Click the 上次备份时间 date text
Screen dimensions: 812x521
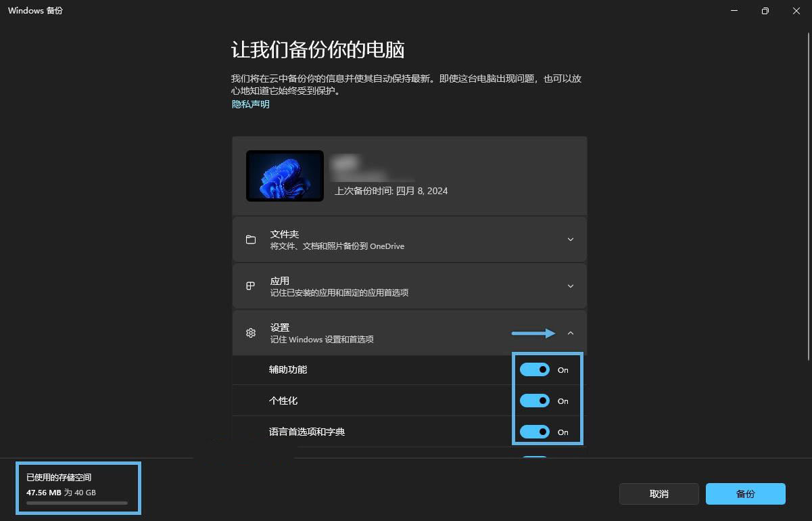point(391,191)
